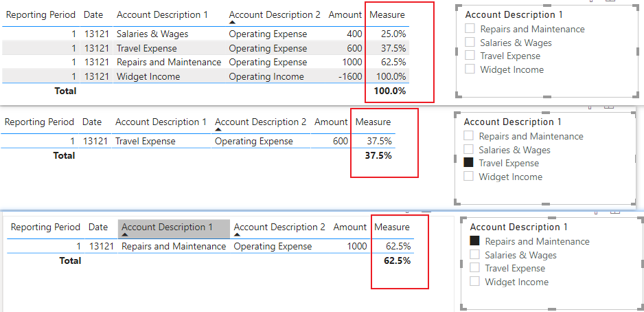This screenshot has width=644, height=312.
Task: Select the 600 amount cell in the middle table
Action: click(341, 142)
